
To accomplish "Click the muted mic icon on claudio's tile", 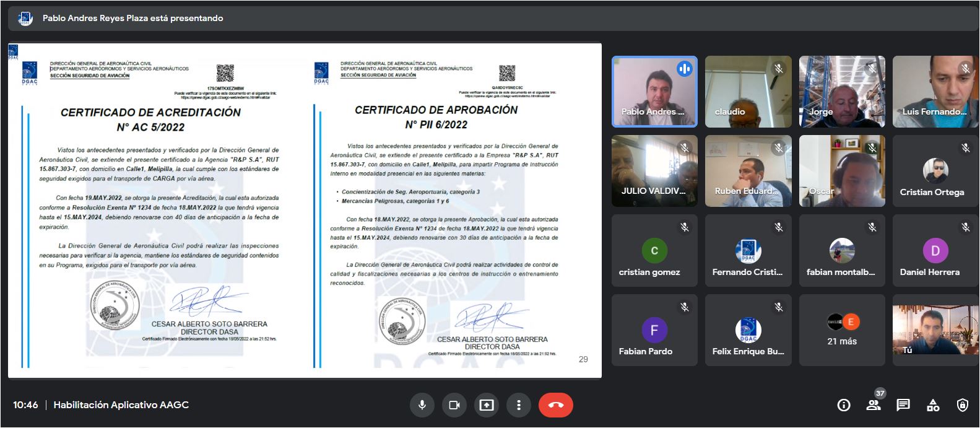I will coord(779,69).
